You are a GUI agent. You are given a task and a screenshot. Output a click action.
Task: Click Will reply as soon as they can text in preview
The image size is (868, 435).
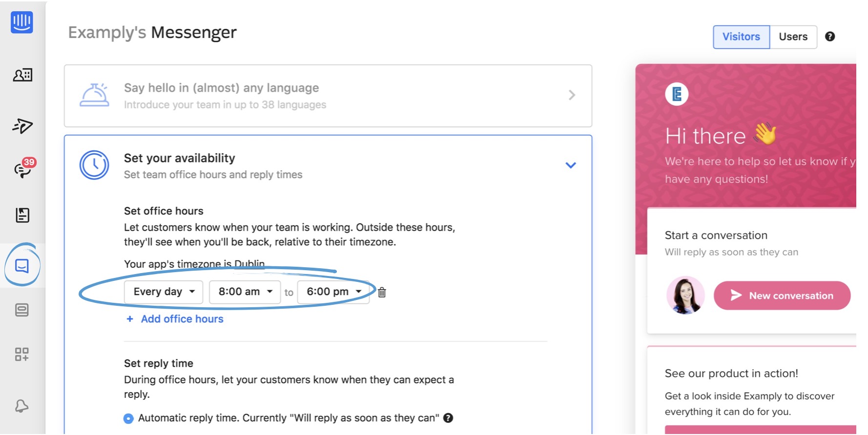click(731, 252)
